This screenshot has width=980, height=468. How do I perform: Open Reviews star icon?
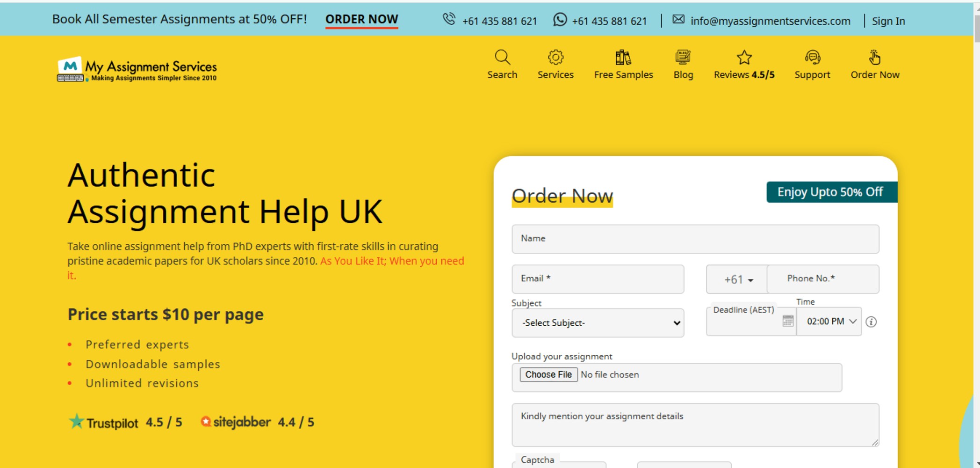point(744,58)
